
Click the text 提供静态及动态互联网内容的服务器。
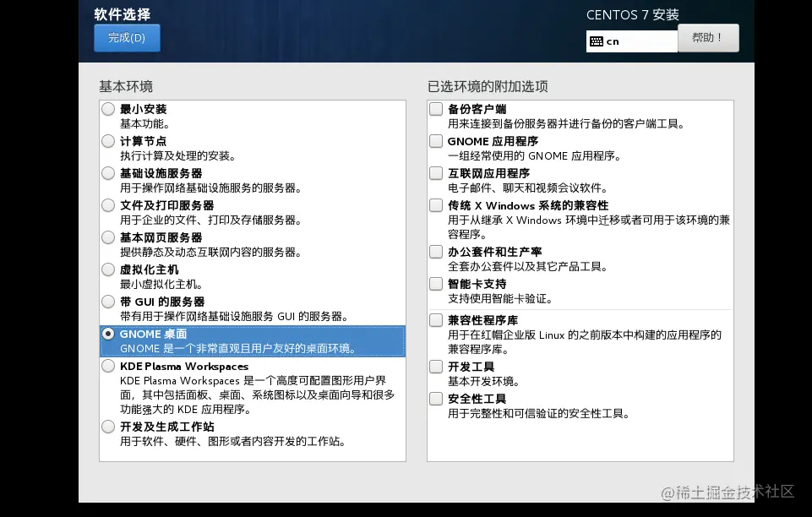pos(210,253)
